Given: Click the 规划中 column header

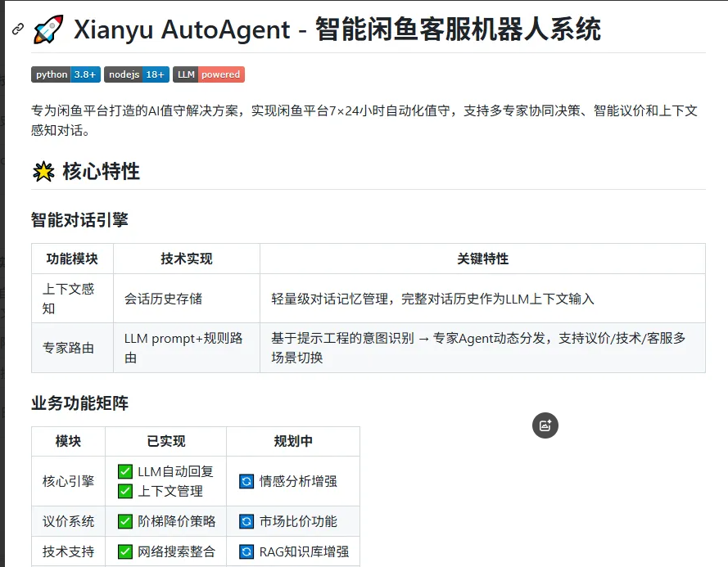Looking at the screenshot, I should tap(293, 441).
